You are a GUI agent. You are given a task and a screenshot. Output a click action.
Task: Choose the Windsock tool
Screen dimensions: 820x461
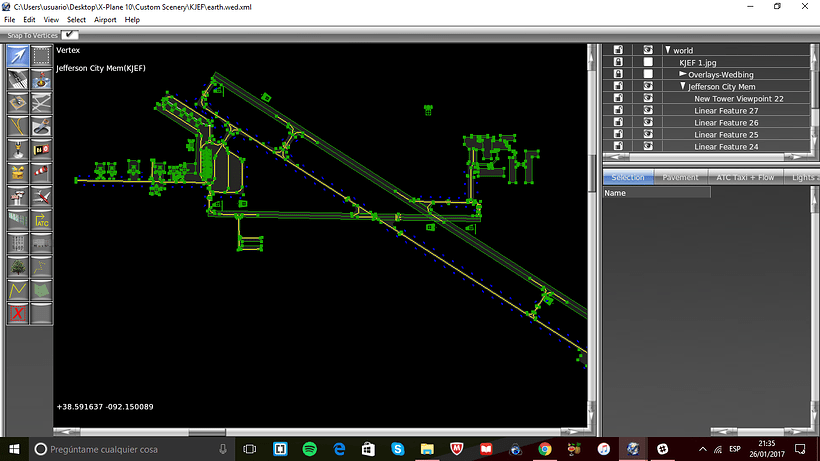[x=41, y=173]
